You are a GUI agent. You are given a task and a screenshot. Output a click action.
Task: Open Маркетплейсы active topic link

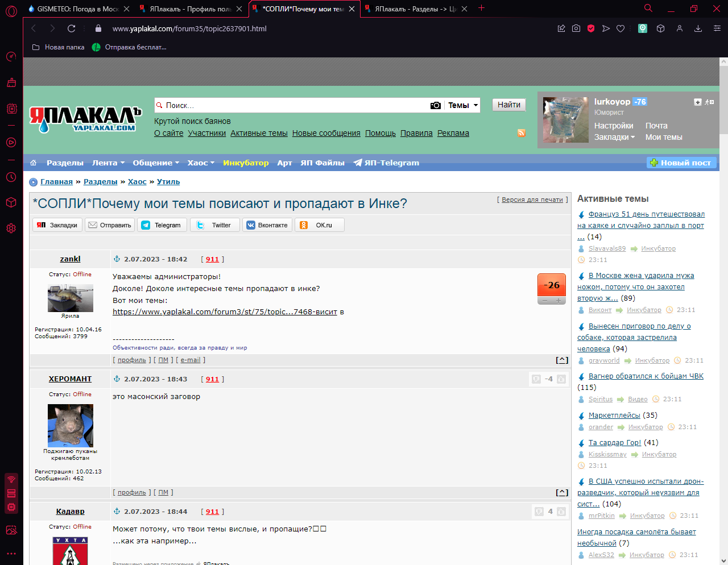[x=614, y=416]
